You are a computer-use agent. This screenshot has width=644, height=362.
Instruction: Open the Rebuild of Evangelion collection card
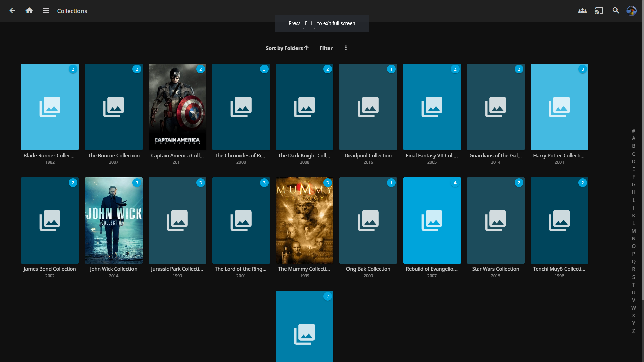432,221
